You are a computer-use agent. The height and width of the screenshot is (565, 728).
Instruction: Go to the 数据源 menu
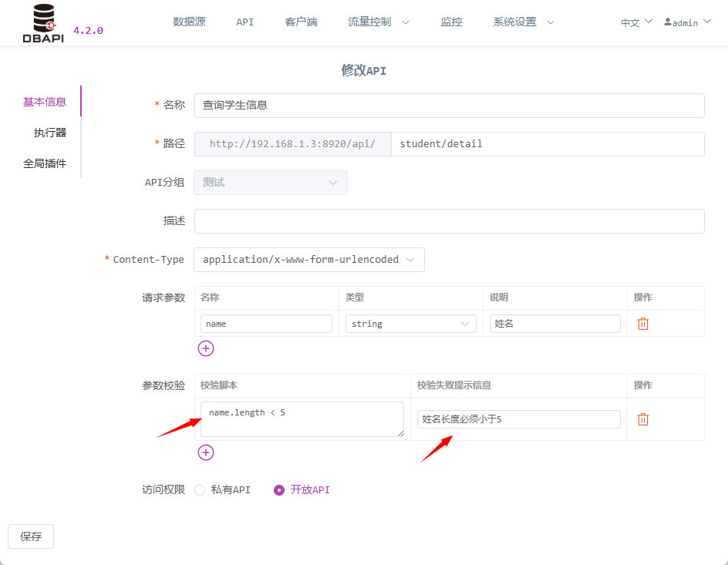[189, 22]
